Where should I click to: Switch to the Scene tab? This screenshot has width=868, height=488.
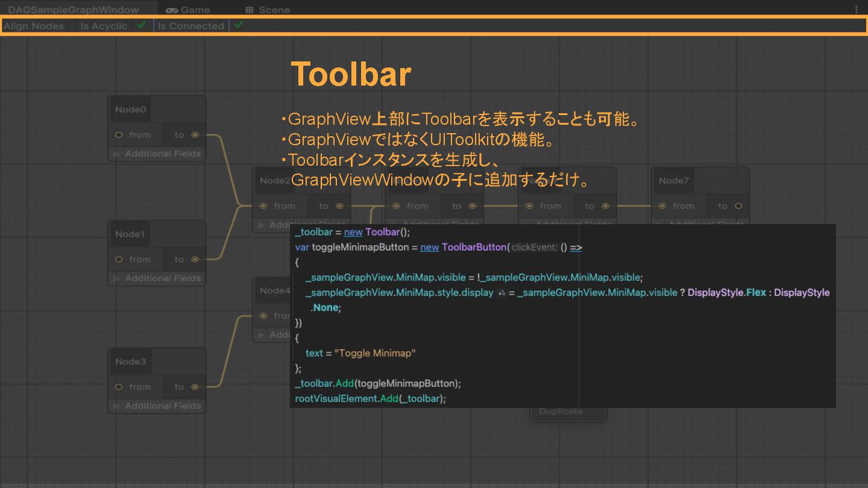(x=268, y=10)
